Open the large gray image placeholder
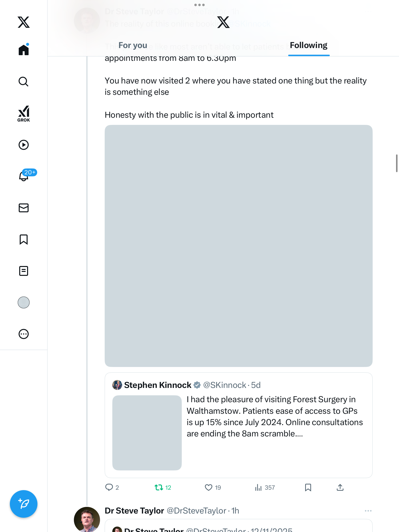The image size is (399, 532). coord(238,246)
